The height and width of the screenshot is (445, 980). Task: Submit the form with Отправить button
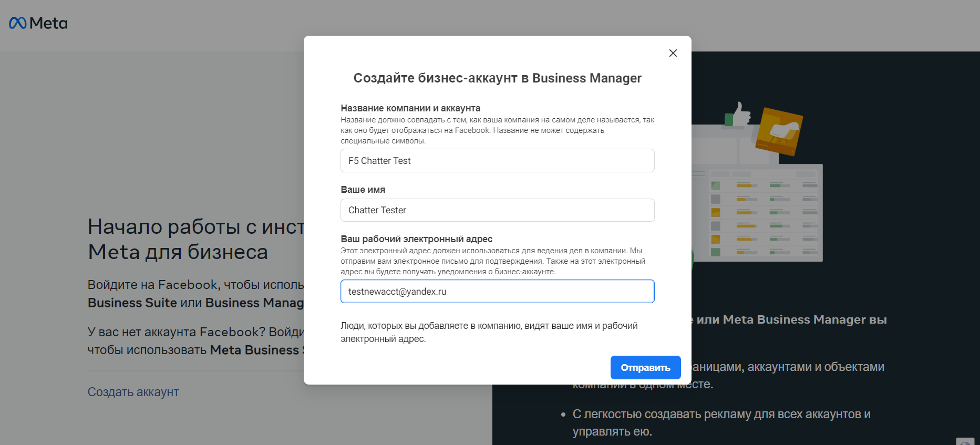645,368
